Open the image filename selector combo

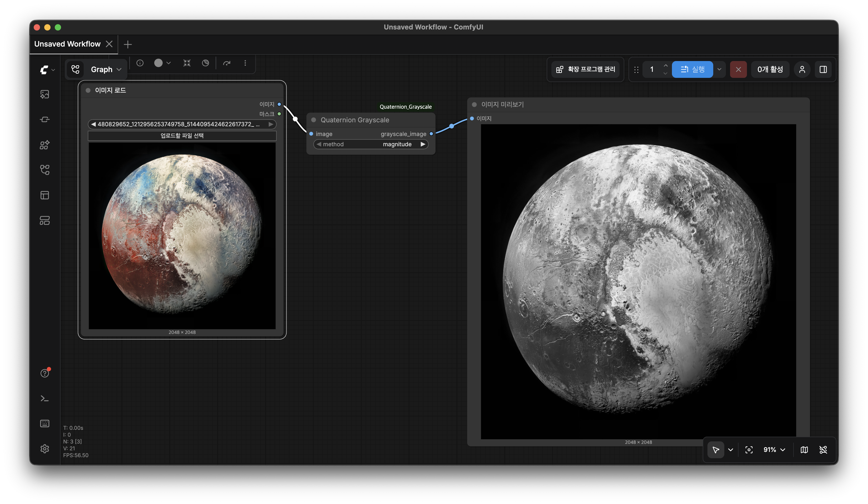[182, 124]
